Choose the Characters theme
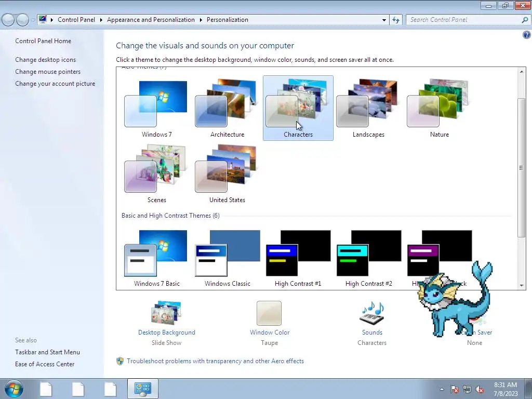532x399 pixels. pyautogui.click(x=298, y=108)
